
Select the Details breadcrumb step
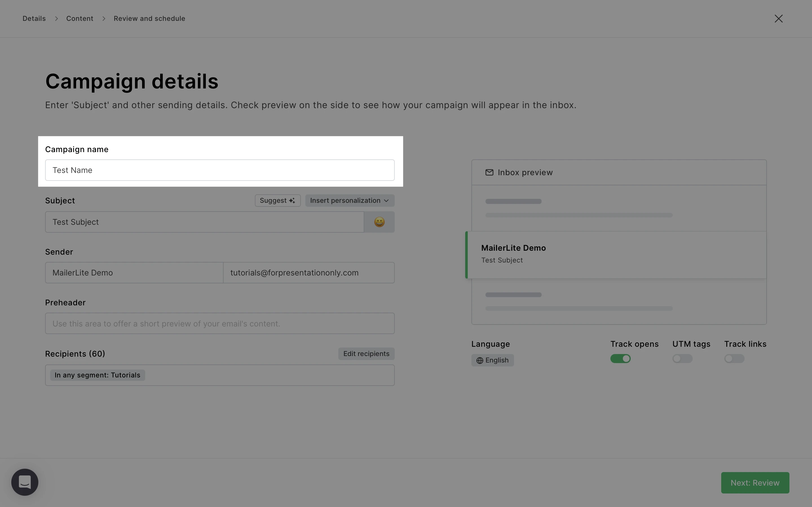(34, 19)
